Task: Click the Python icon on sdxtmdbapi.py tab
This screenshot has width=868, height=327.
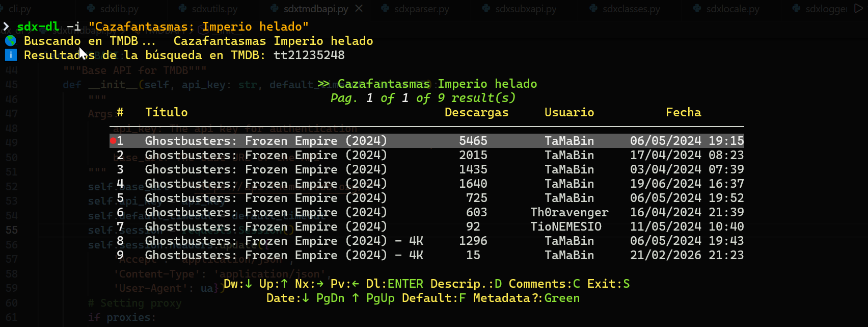Action: (x=275, y=9)
